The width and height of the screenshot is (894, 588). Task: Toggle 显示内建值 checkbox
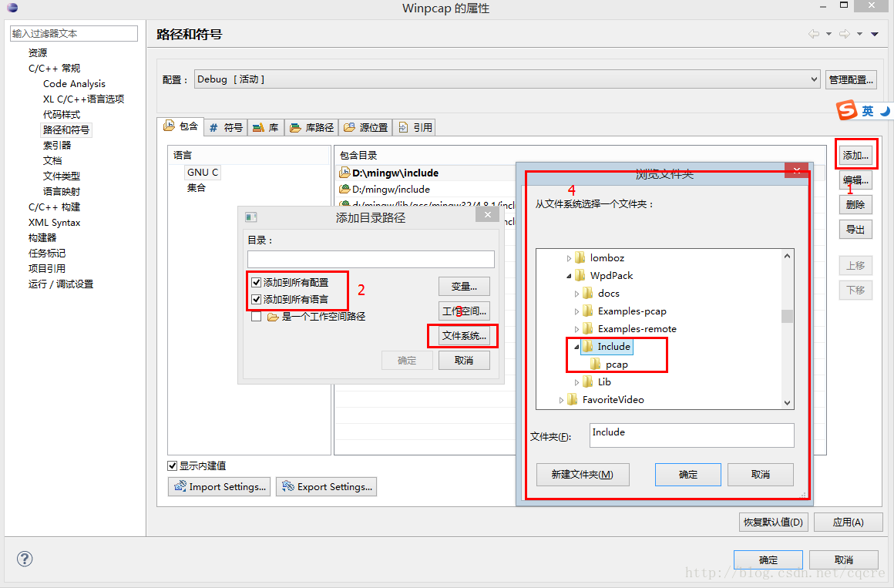[x=172, y=466]
